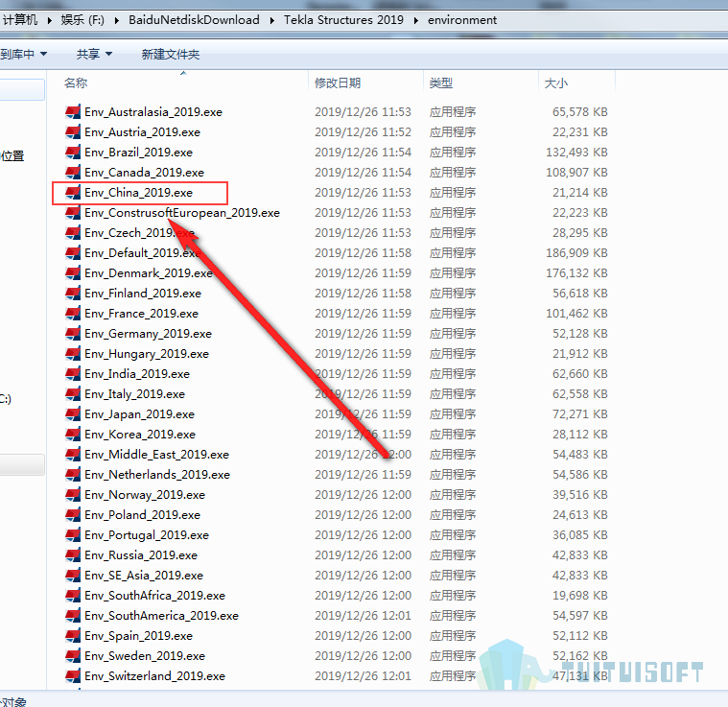
Task: Click the Env_Middle_East_2019.exe file icon
Action: coord(73,455)
